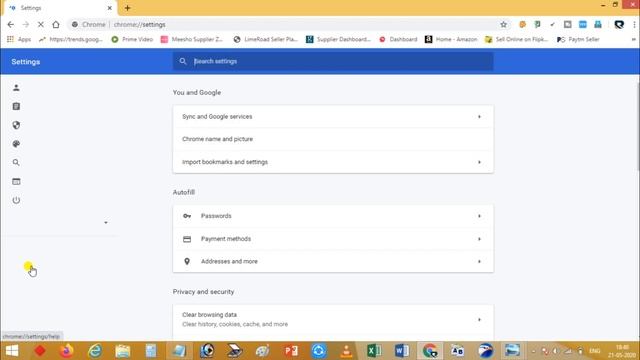The image size is (640, 360).
Task: Launch Firefox from the taskbar
Action: tap(67, 351)
